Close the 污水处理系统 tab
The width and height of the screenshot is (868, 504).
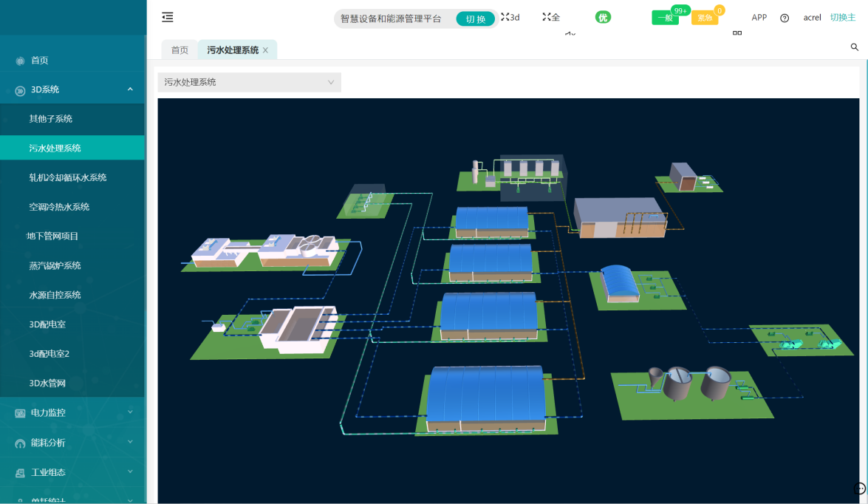click(x=265, y=50)
